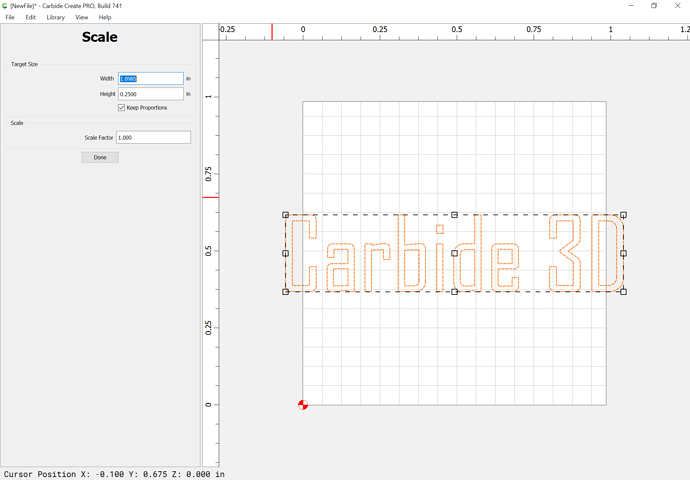Click the Carbide Create app icon
The height and width of the screenshot is (480, 690).
[x=4, y=6]
